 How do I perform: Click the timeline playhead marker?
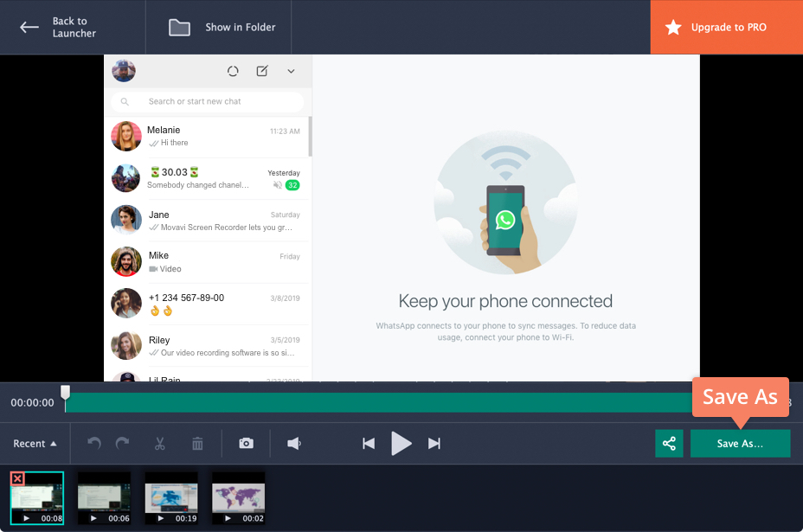(66, 392)
